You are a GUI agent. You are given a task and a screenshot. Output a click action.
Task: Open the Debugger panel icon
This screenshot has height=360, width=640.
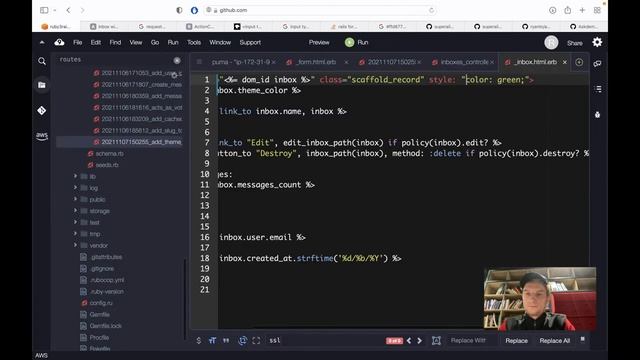(x=598, y=115)
